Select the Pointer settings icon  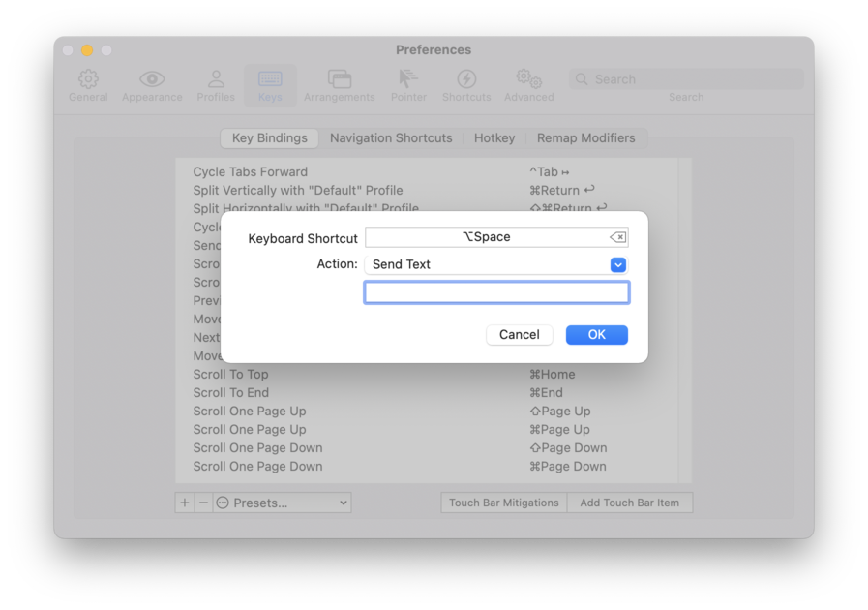coord(407,82)
